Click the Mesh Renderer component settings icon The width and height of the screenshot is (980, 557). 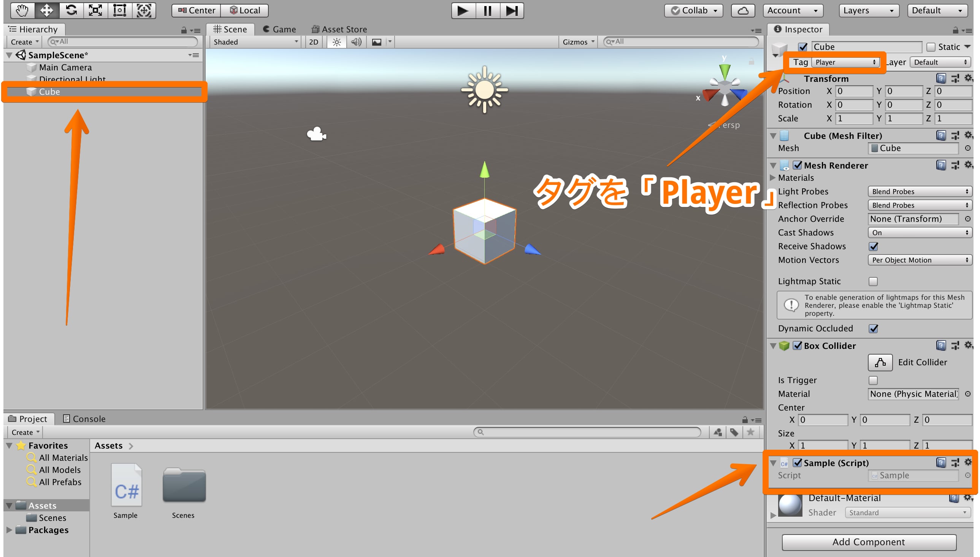[x=970, y=166]
